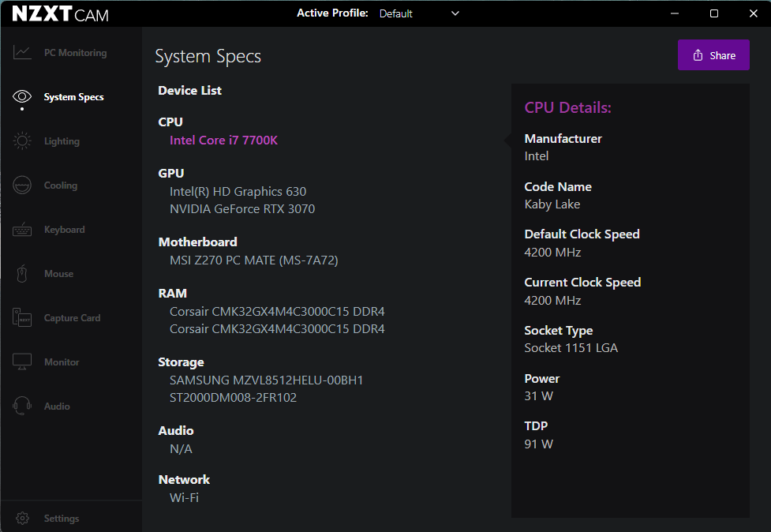This screenshot has height=532, width=771.
Task: Click the Device List heading
Action: [190, 91]
